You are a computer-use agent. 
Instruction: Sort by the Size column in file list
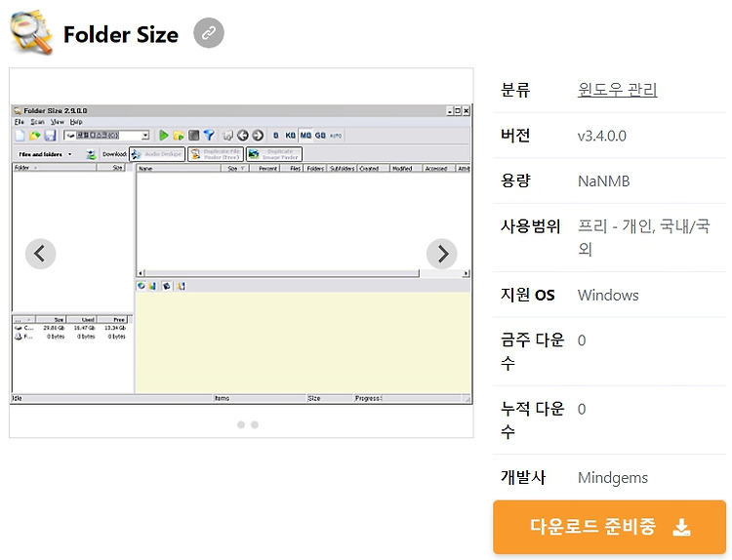(x=234, y=169)
